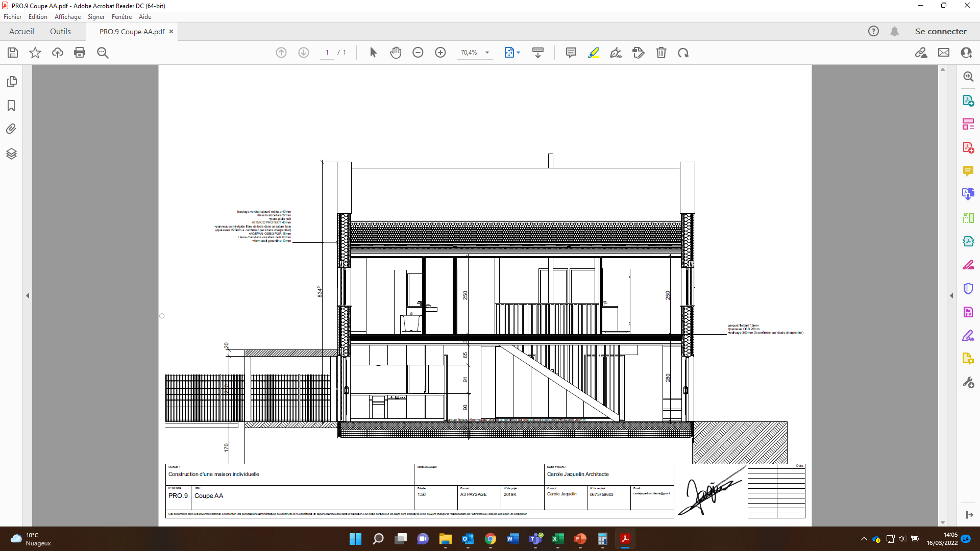
Task: Click the rotate page icon
Action: coord(683,53)
